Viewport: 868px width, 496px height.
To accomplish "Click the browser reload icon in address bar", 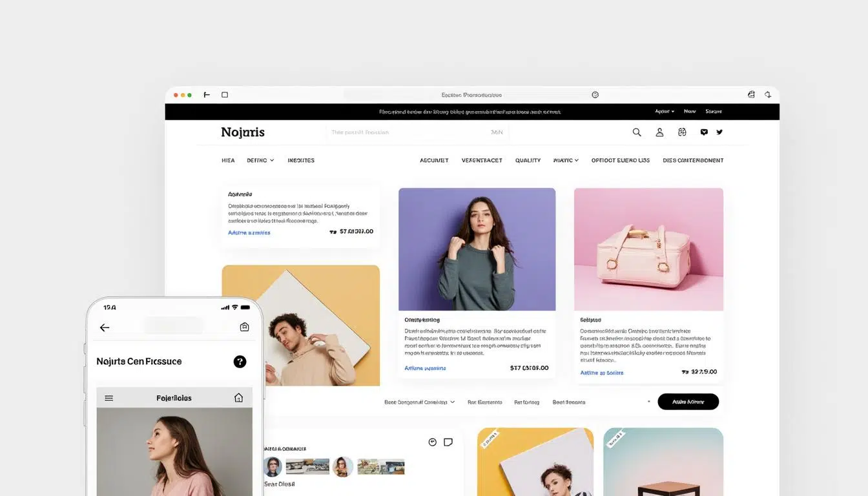I will [595, 95].
